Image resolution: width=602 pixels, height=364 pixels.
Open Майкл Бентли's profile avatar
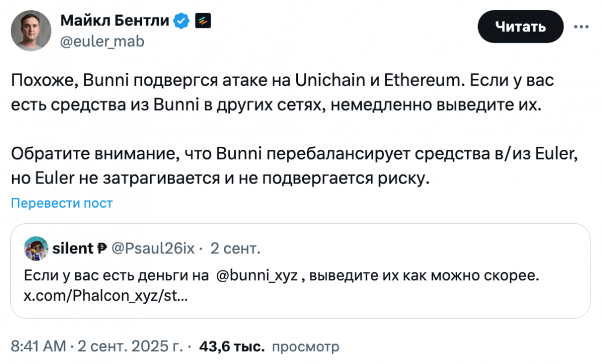31,31
